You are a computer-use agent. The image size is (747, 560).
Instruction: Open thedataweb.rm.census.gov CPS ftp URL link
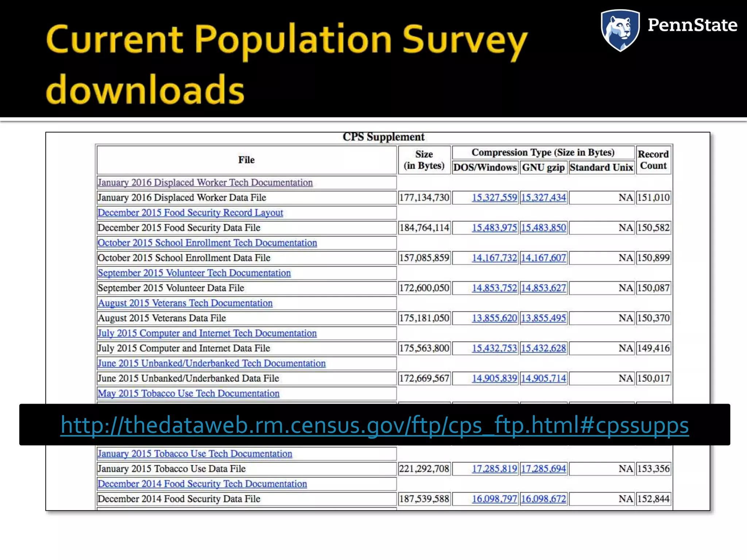point(375,425)
